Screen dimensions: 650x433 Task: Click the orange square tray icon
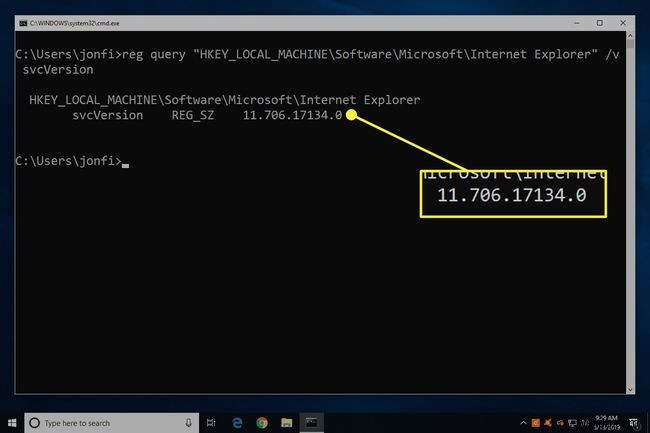click(536, 423)
